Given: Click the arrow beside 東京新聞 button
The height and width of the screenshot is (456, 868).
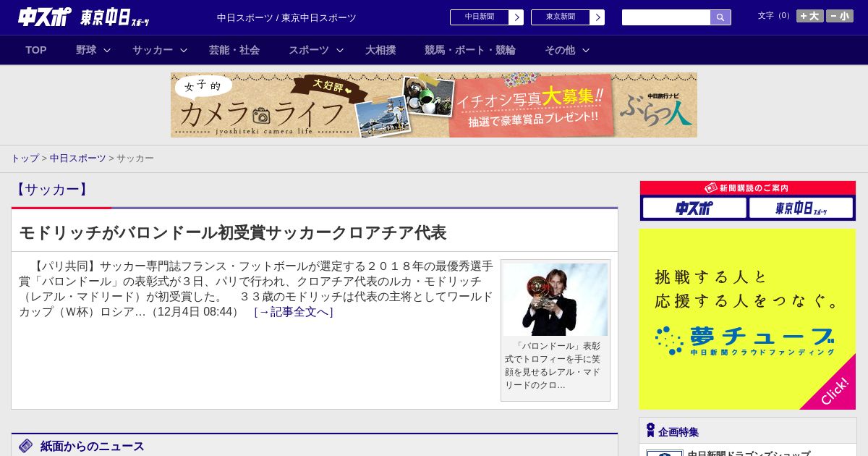Looking at the screenshot, I should [x=597, y=17].
